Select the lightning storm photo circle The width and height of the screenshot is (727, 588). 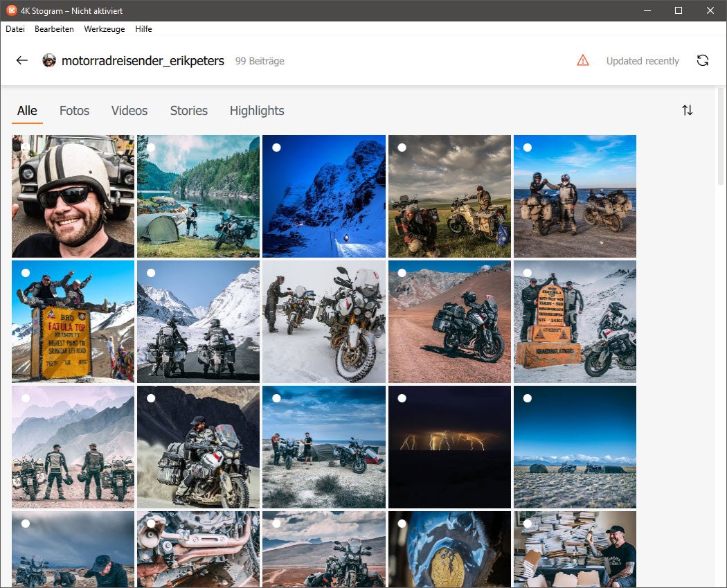coord(402,398)
